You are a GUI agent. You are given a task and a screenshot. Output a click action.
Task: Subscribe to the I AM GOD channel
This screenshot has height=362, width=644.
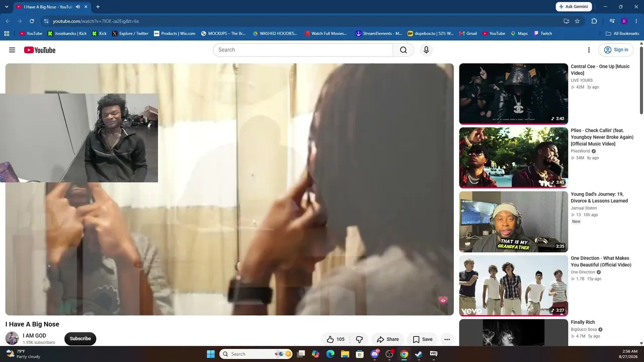point(80,338)
